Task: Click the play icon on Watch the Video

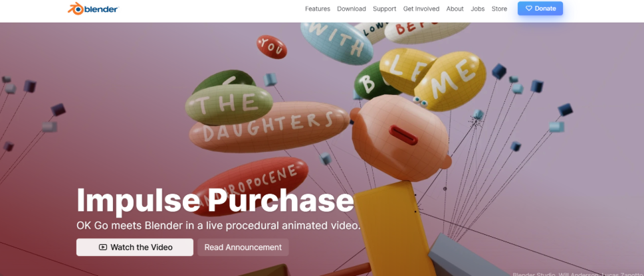Action: (x=102, y=247)
